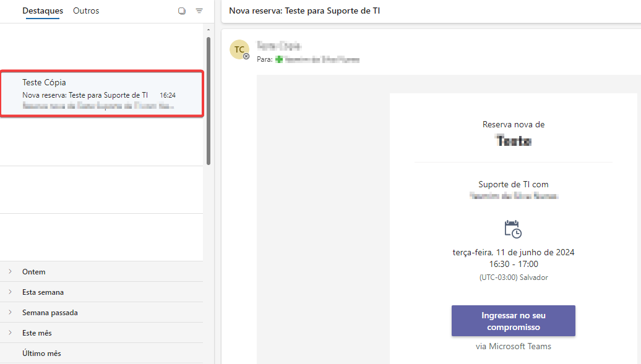Click the email subject heading Nova reserva

pyautogui.click(x=304, y=11)
